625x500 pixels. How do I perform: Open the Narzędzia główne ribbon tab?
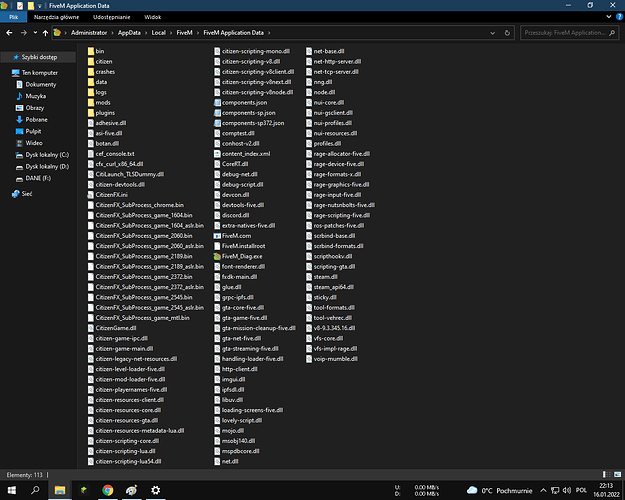pyautogui.click(x=56, y=17)
